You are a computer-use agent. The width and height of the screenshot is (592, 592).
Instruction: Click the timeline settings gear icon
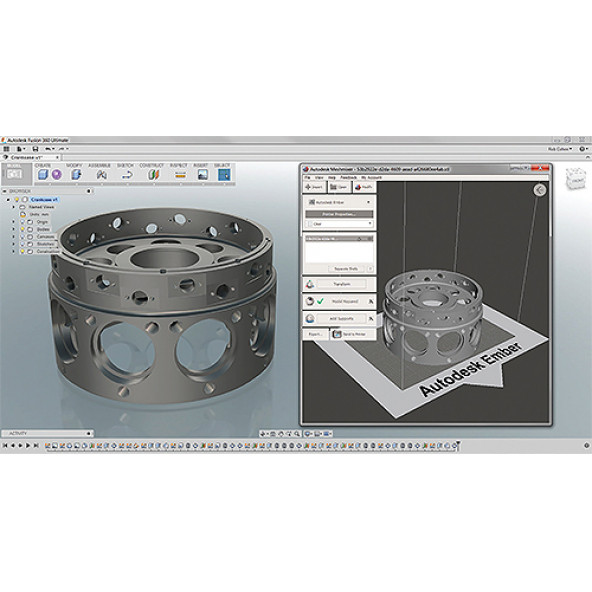pyautogui.click(x=586, y=446)
